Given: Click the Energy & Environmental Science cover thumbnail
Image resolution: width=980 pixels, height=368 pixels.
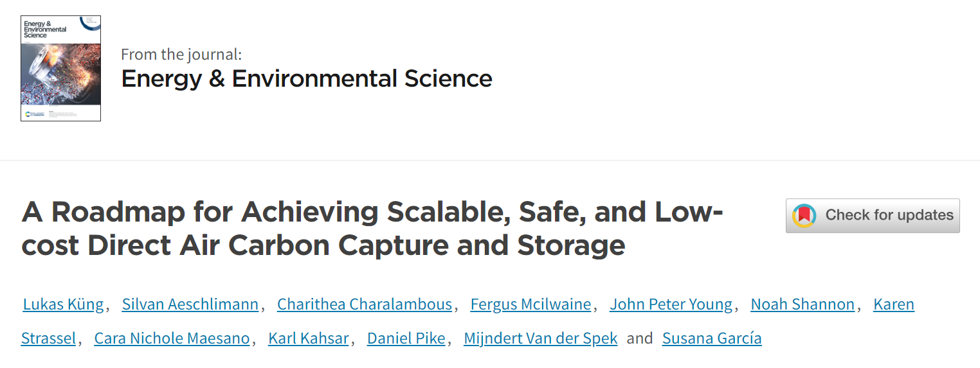Looking at the screenshot, I should click(60, 69).
